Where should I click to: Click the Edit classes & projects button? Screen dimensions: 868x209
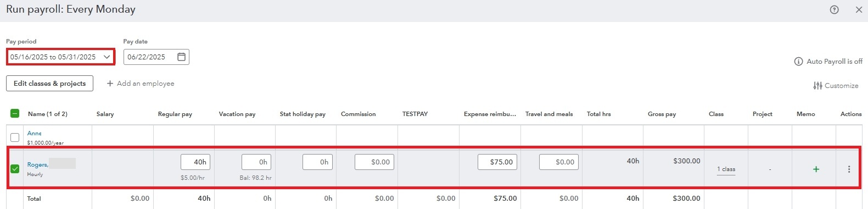tap(49, 83)
